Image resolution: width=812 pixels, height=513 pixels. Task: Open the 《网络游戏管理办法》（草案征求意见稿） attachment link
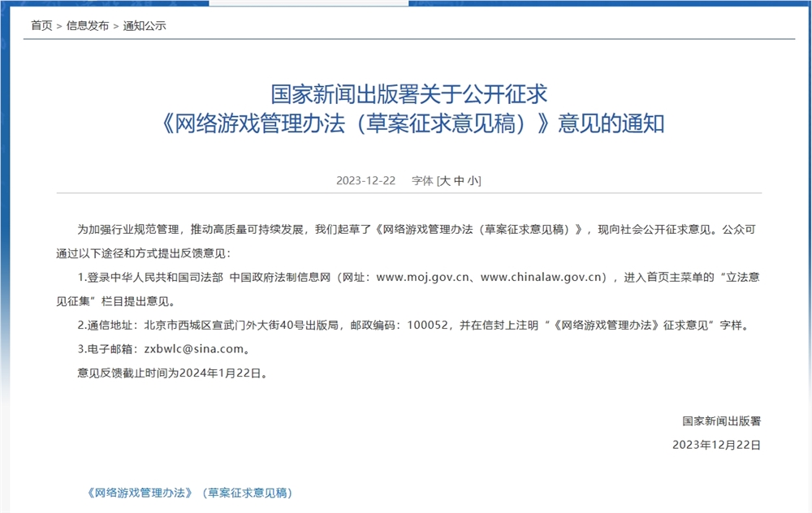[x=189, y=493]
